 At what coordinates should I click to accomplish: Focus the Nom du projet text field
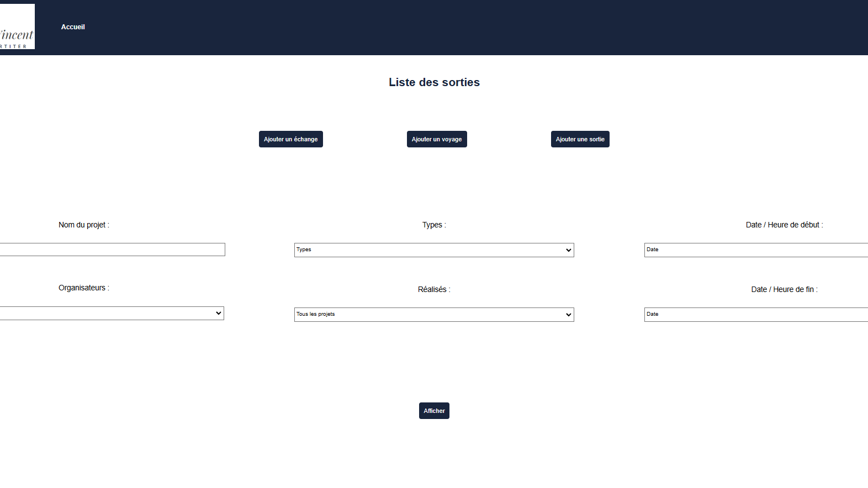click(113, 250)
